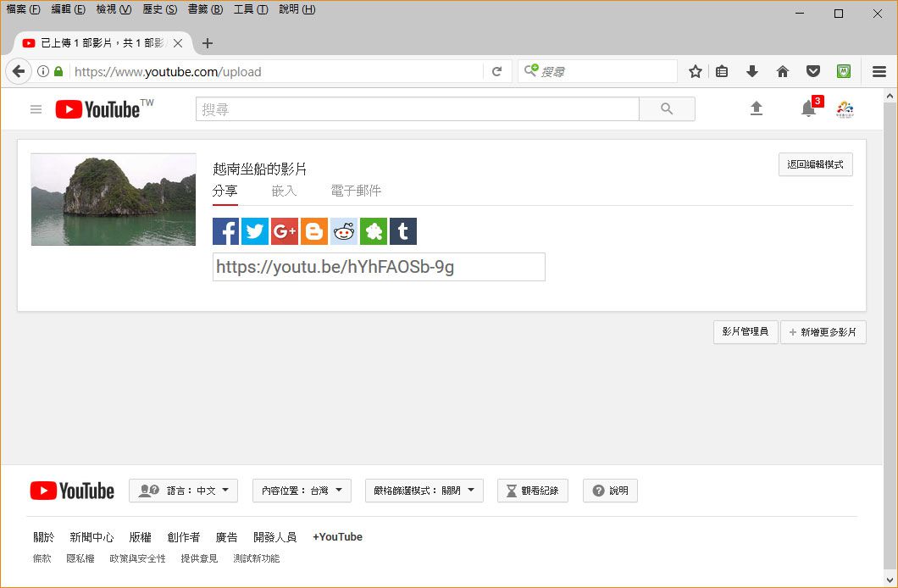Click the search magnifier button
This screenshot has width=898, height=588.
click(x=666, y=108)
